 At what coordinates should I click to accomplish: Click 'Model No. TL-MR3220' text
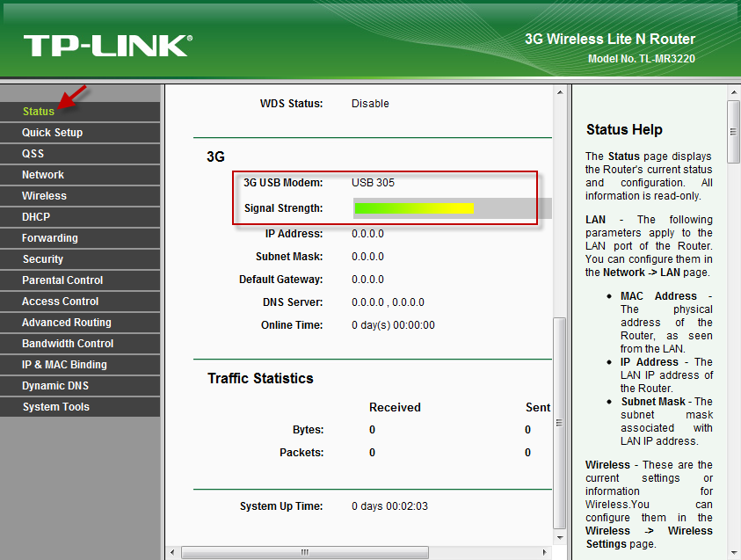click(642, 59)
